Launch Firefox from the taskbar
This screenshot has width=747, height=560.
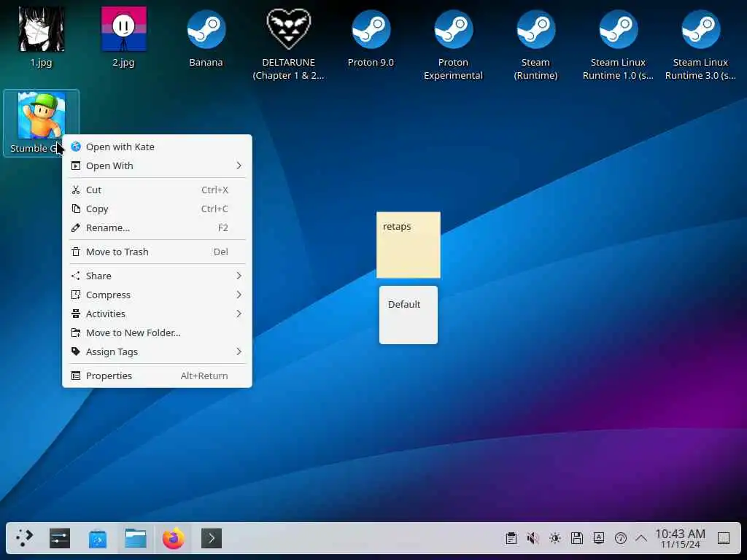[x=174, y=538]
